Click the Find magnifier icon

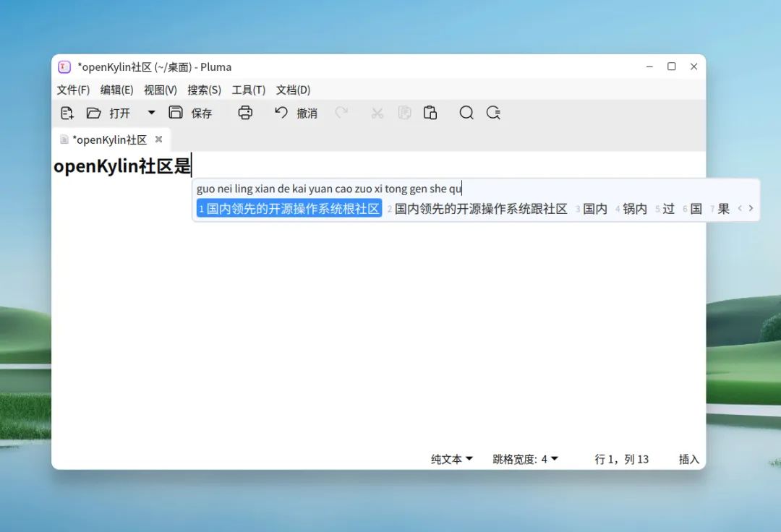(x=466, y=113)
